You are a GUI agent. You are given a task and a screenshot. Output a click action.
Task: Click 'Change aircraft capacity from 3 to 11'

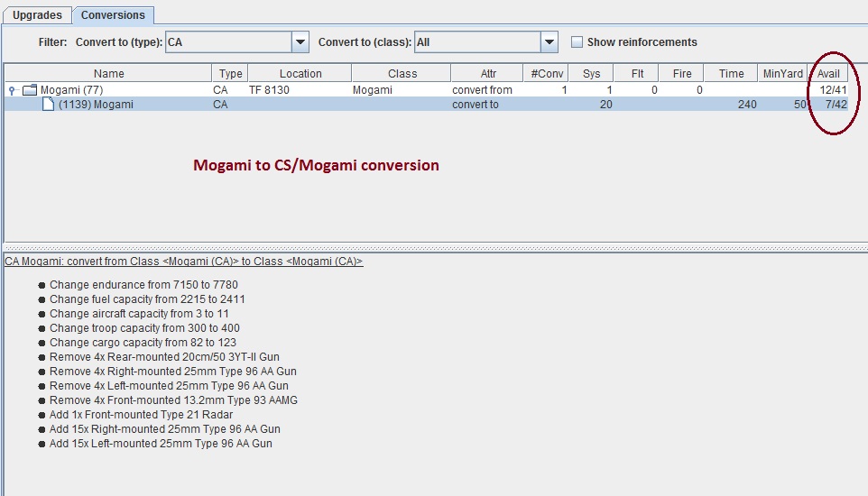click(139, 313)
